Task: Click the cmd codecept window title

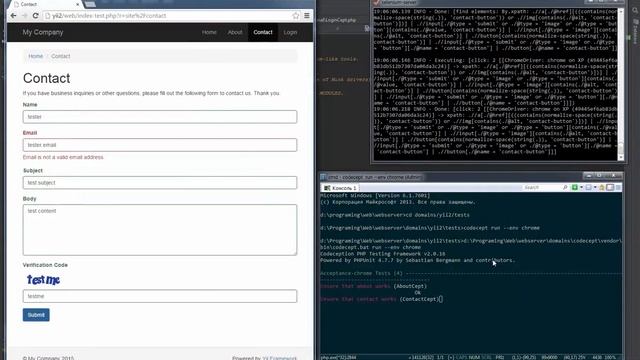Action: point(374,177)
